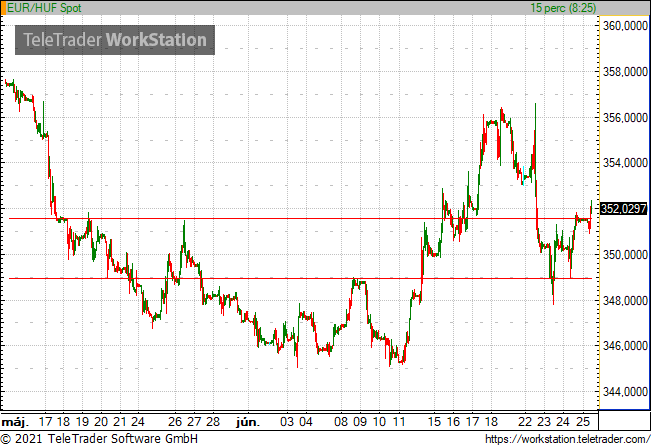Click the 15 date label on the time axis

tap(434, 422)
